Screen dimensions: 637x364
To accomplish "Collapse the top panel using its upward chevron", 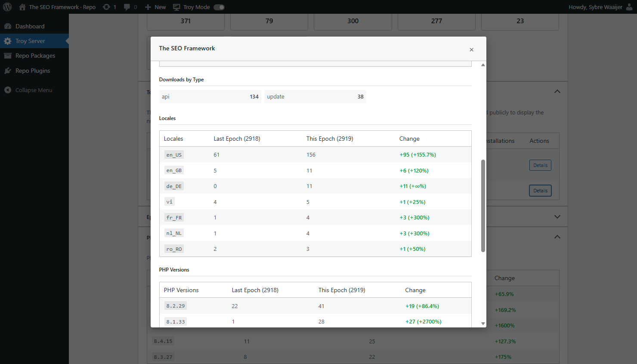I will coord(557,91).
